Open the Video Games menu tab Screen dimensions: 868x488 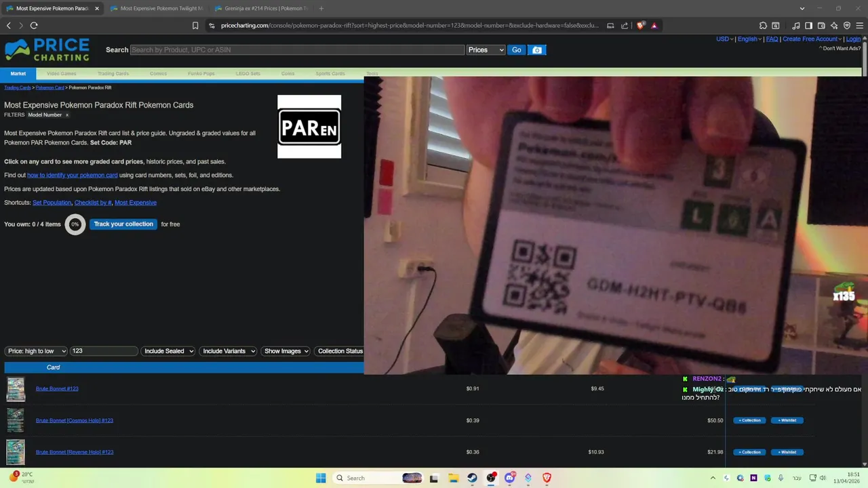click(x=61, y=73)
